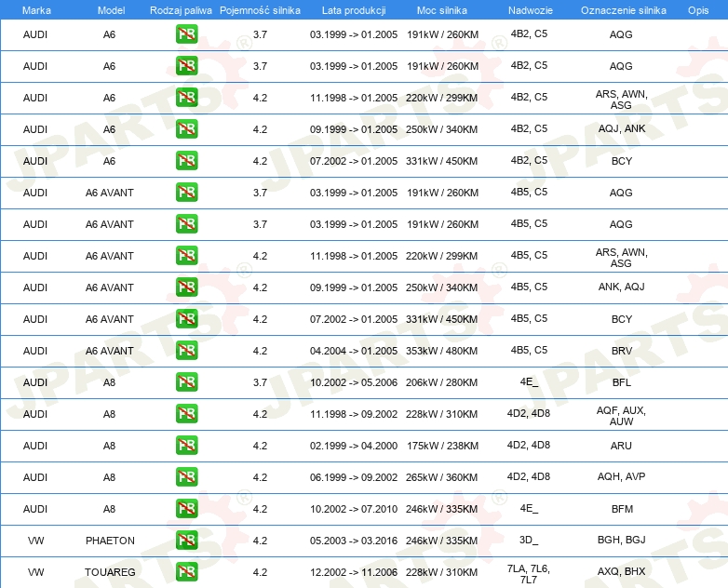Click engine codes AQH, AVP
Image resolution: width=728 pixels, height=588 pixels.
coord(621,476)
